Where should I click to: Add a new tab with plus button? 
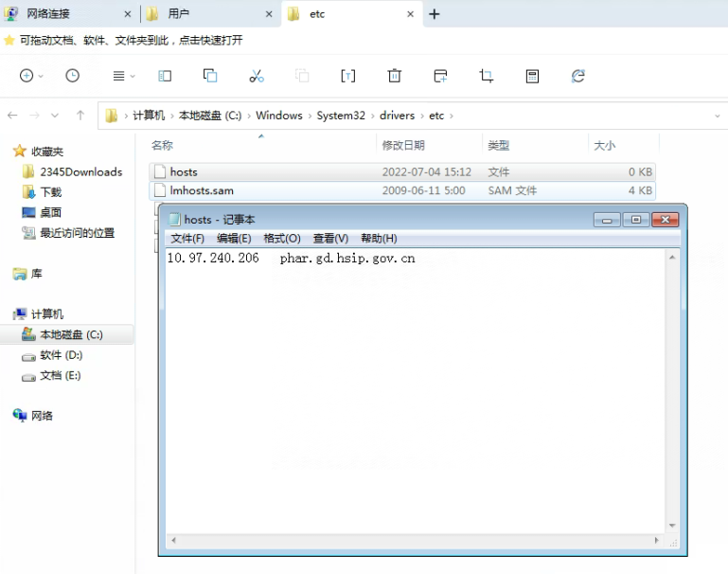[435, 14]
